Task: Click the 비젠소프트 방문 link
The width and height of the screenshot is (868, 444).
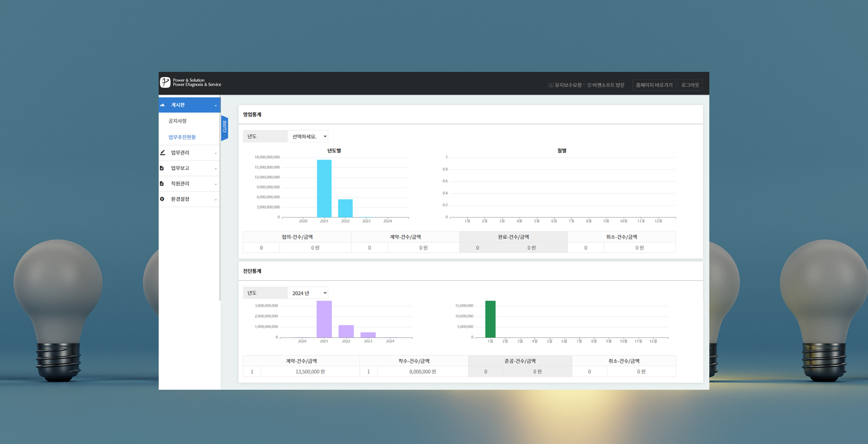Action: pyautogui.click(x=609, y=85)
